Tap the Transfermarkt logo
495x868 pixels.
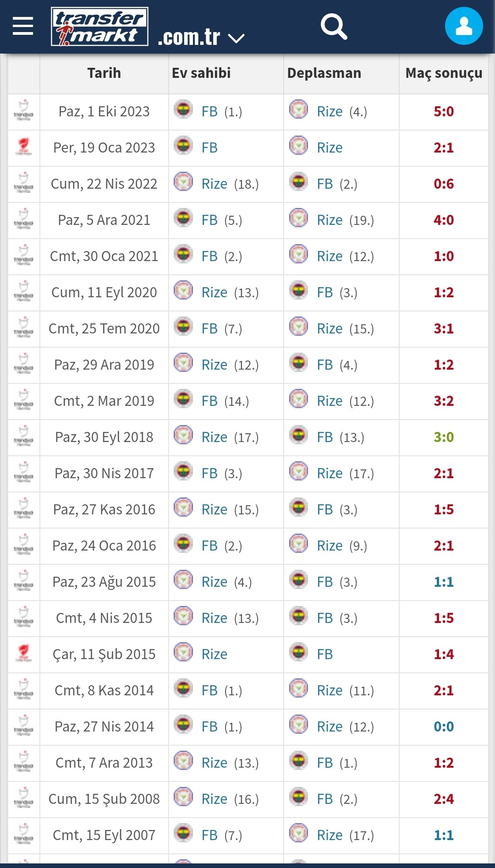coord(99,27)
